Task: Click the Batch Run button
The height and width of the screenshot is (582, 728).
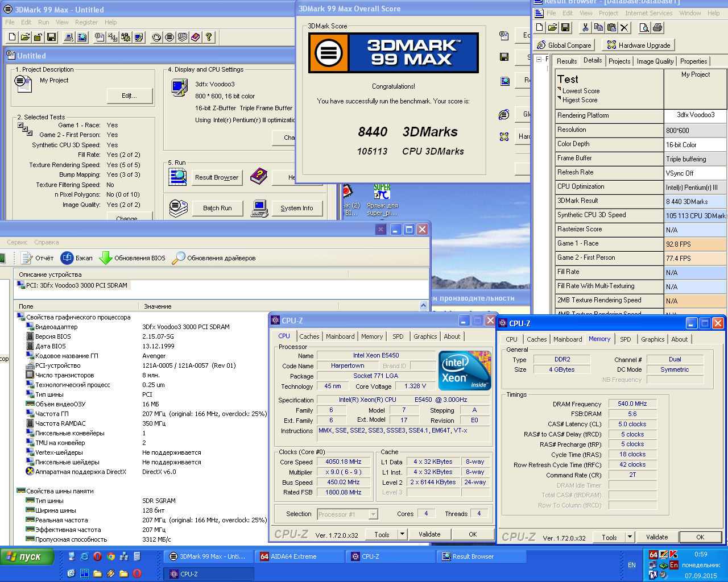Action: pyautogui.click(x=217, y=208)
